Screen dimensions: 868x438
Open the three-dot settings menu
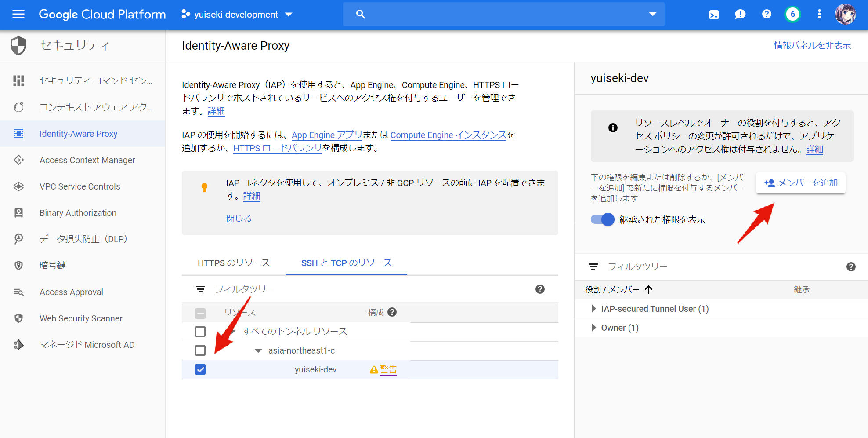click(819, 15)
